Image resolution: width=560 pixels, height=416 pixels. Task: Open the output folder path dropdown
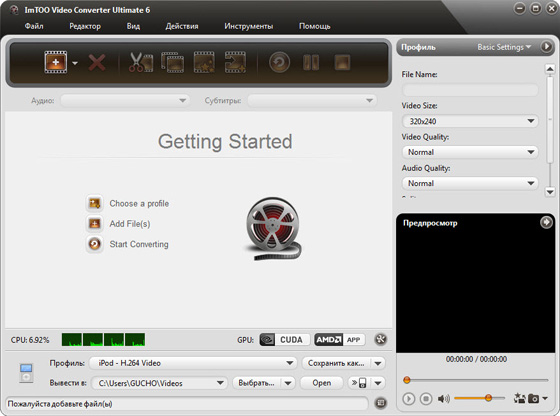[159, 383]
